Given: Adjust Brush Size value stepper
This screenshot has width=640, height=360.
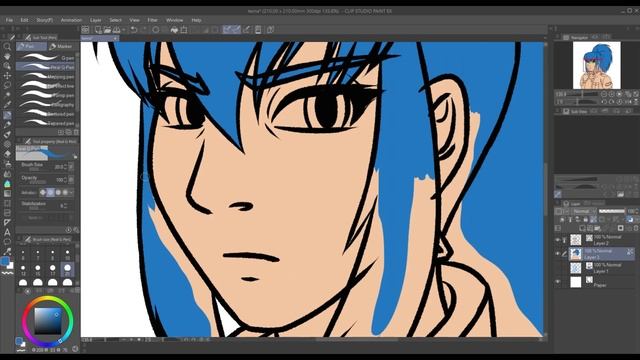Looking at the screenshot, I should click(x=65, y=167).
